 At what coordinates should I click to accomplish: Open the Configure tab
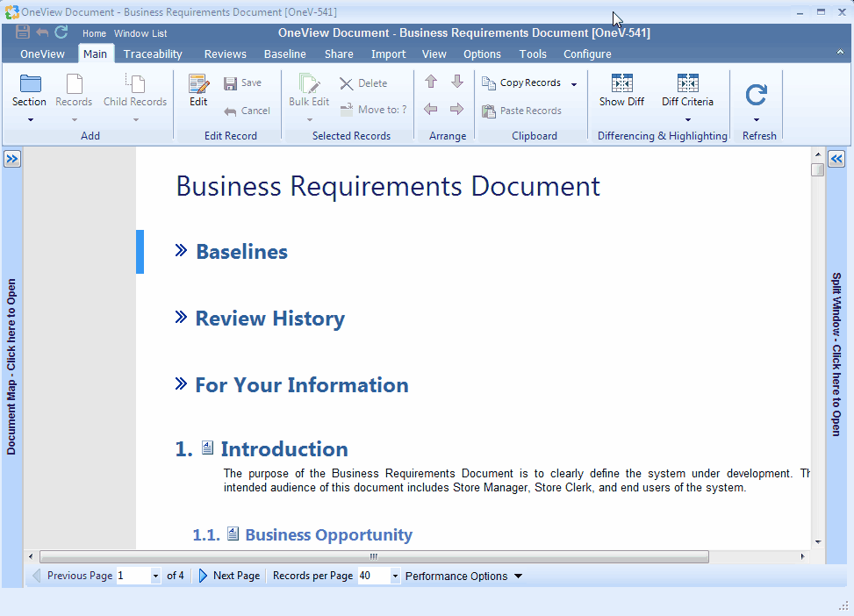pos(587,54)
